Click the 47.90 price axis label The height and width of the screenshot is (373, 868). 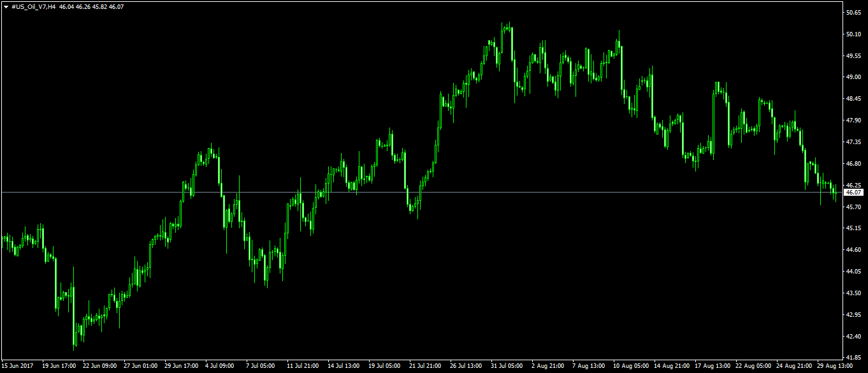[x=854, y=121]
